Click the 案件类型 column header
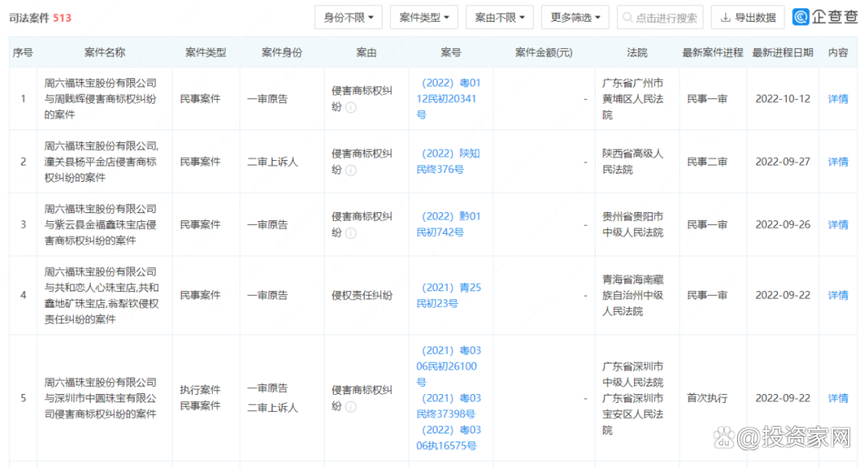This screenshot has width=868, height=468. click(206, 52)
